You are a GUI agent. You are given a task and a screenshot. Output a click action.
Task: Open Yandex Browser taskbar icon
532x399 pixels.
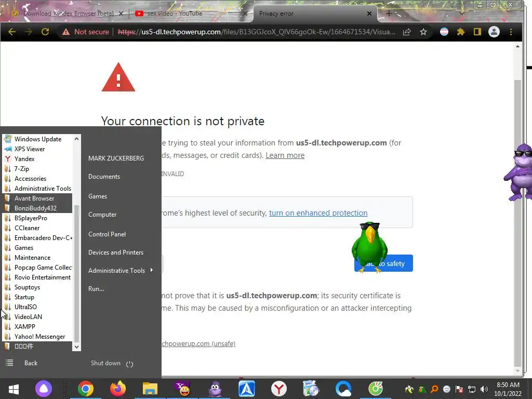coord(279,389)
